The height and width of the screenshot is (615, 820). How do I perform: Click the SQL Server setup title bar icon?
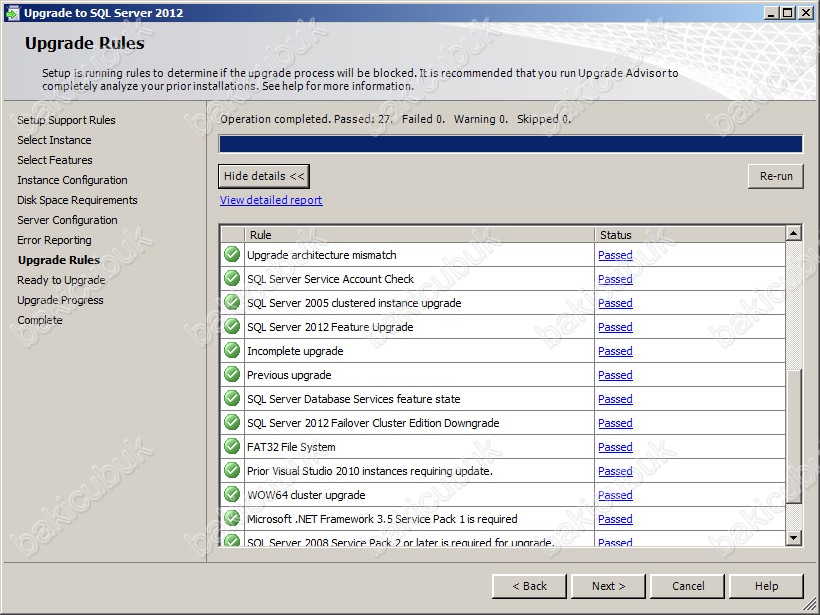point(12,13)
